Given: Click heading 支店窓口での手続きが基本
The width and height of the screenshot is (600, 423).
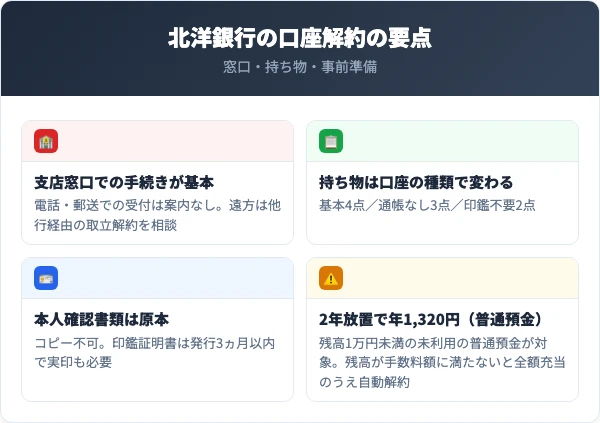Looking at the screenshot, I should coord(124,183).
